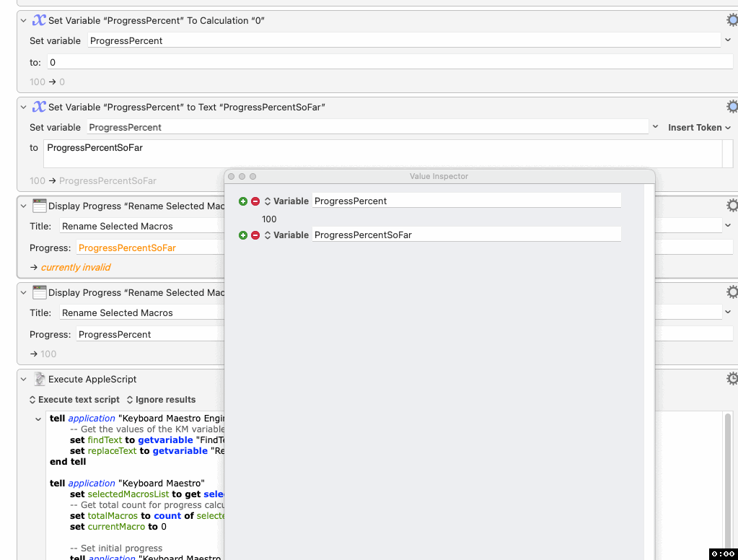Click '100 → ProgressPercentSoFar' result text

point(93,181)
